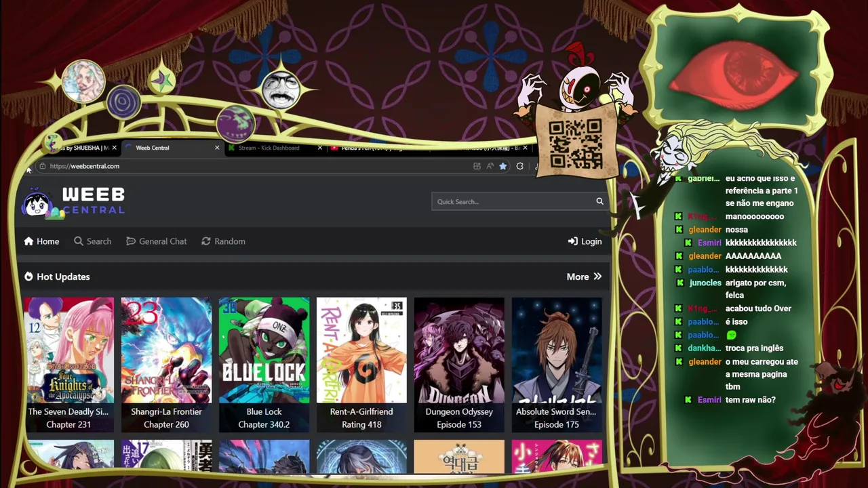Click the shuffle icon beside Random
Screen dimensions: 868x488
(x=206, y=241)
